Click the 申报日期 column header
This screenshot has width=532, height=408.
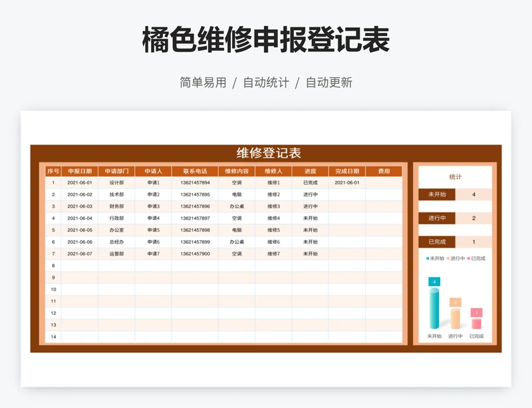point(80,171)
